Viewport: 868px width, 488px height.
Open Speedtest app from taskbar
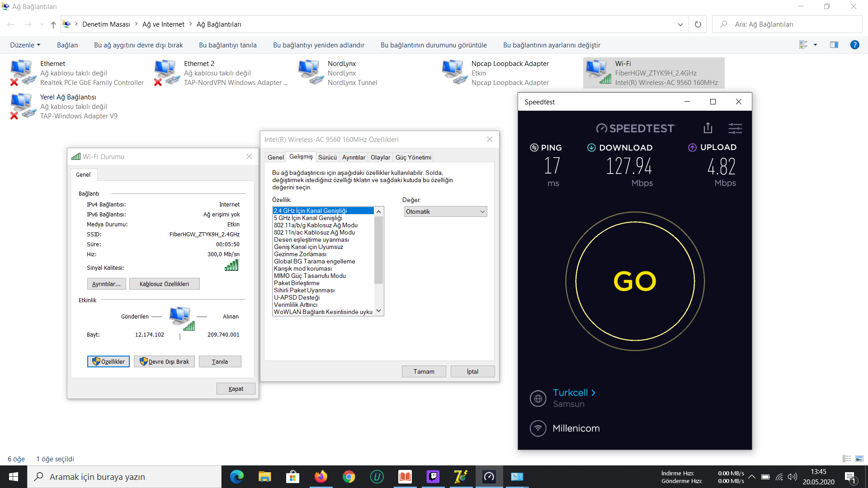click(x=489, y=477)
